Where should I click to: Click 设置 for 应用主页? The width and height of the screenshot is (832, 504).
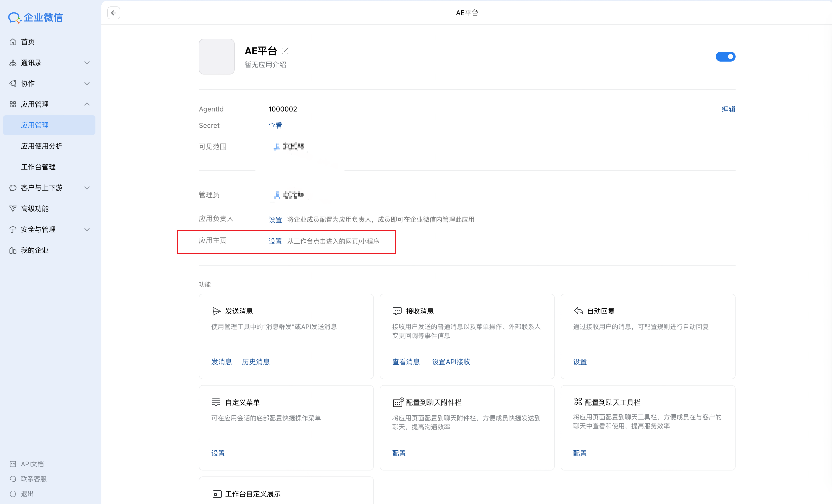click(x=275, y=241)
